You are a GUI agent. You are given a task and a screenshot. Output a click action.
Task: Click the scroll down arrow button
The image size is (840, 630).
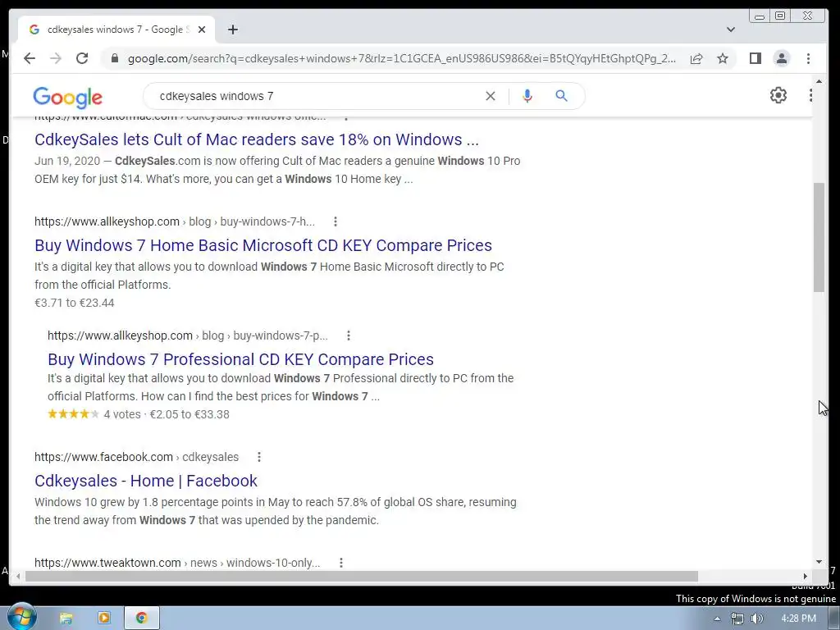click(819, 562)
